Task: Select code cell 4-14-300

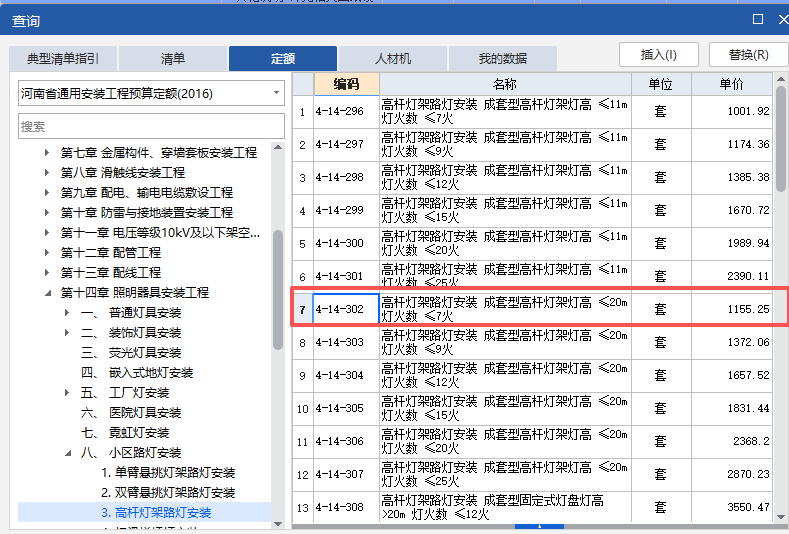Action: (346, 243)
